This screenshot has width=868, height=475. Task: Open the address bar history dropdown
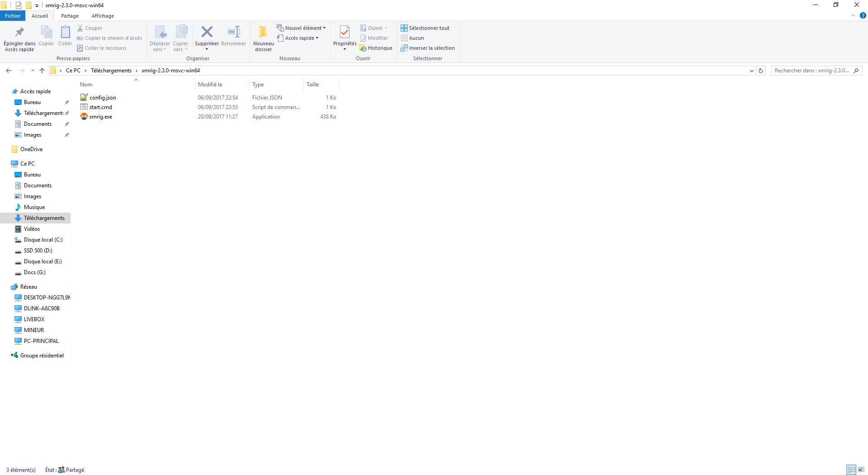pos(751,71)
